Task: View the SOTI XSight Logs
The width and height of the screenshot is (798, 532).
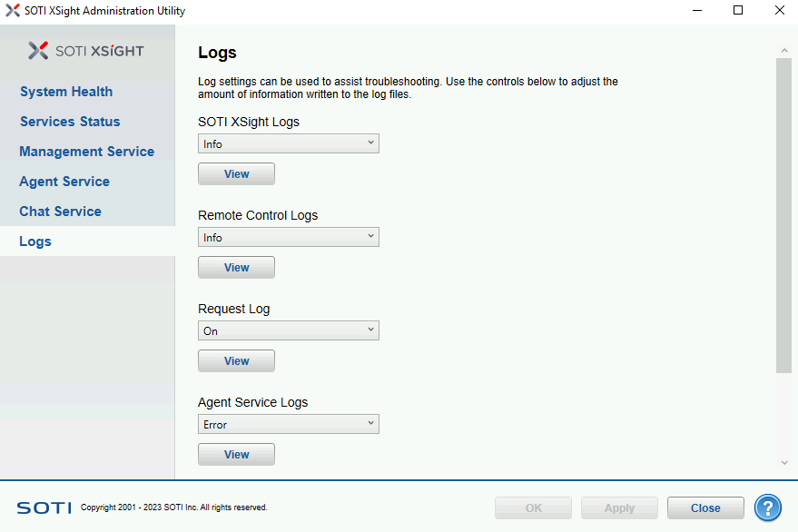Action: 236,173
